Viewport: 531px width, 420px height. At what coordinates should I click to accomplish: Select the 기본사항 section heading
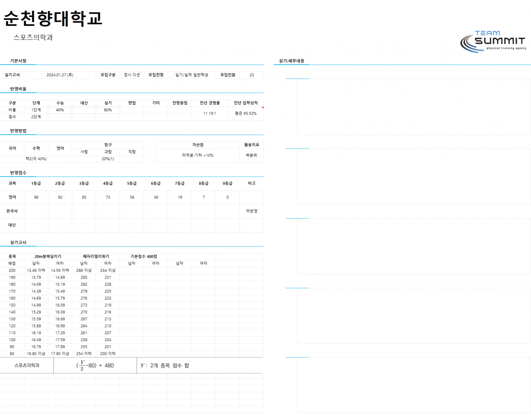18,61
